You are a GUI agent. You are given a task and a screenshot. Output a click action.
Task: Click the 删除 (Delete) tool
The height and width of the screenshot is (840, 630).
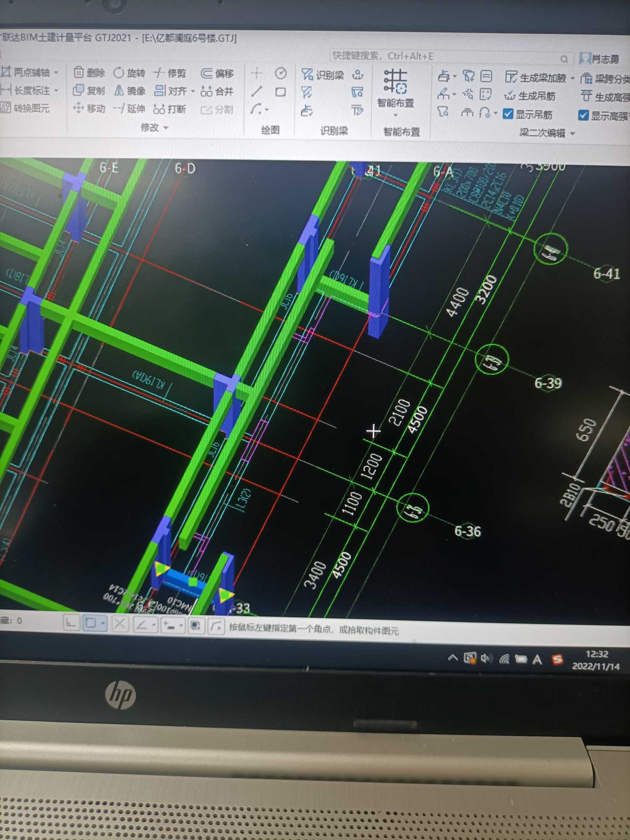click(89, 73)
